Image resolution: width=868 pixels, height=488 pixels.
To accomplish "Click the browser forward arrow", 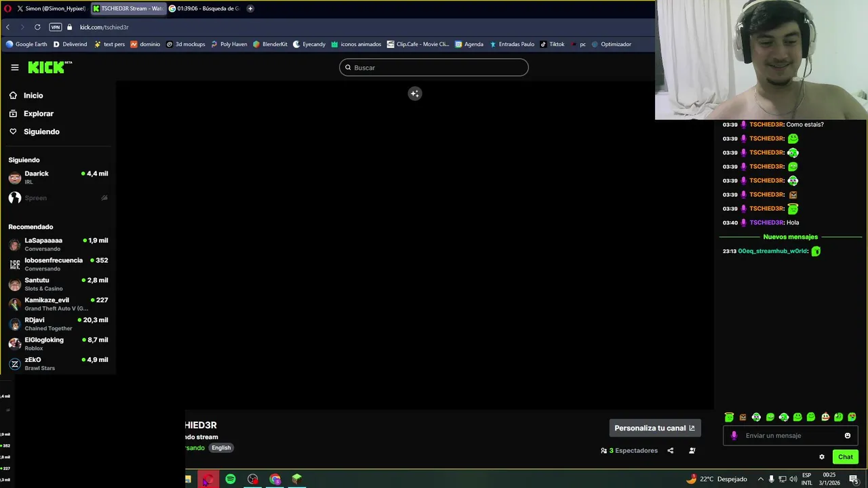I will coord(22,27).
